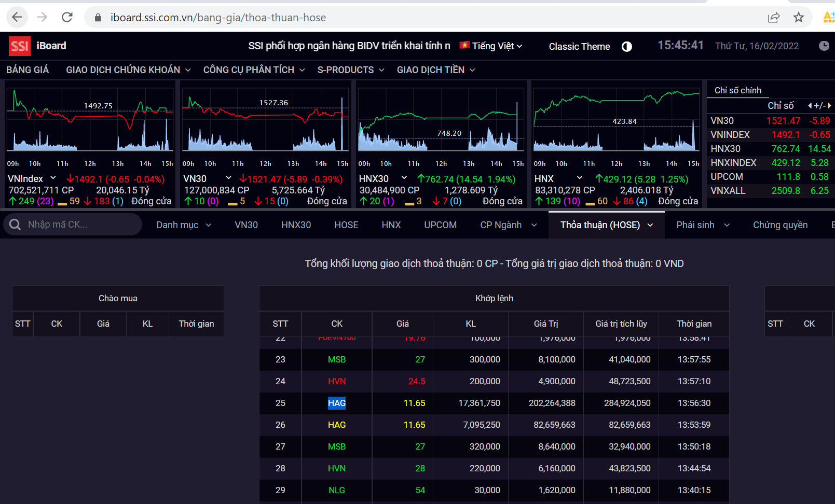835x504 pixels.
Task: Click the right arrow beside +/- header
Action: (829, 106)
